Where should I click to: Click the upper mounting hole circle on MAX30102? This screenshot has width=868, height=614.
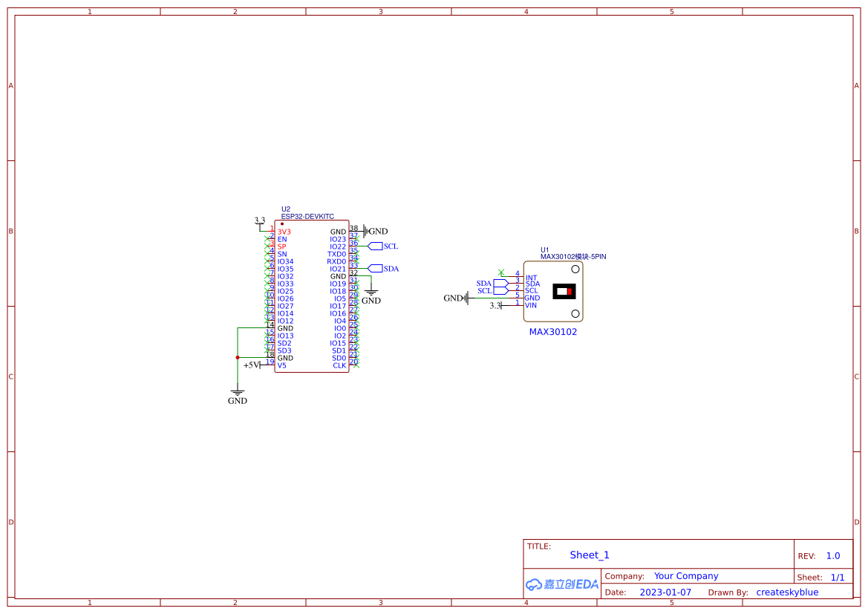[575, 269]
